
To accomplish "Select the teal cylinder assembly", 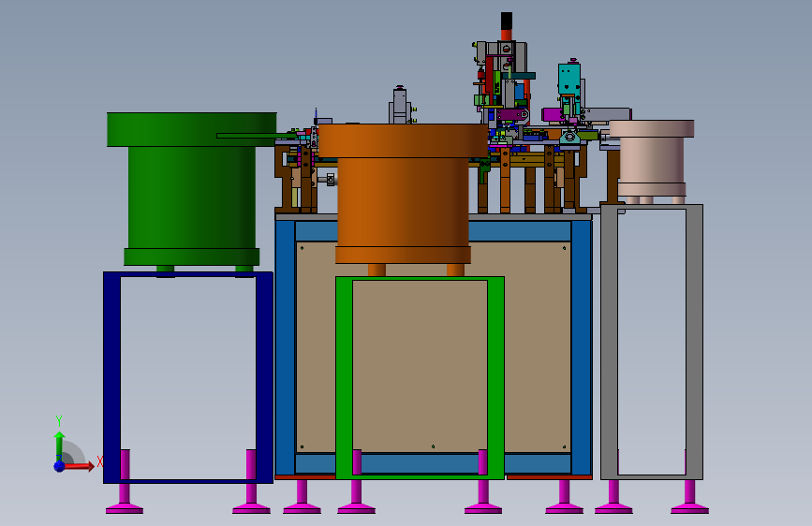I will coord(569,79).
